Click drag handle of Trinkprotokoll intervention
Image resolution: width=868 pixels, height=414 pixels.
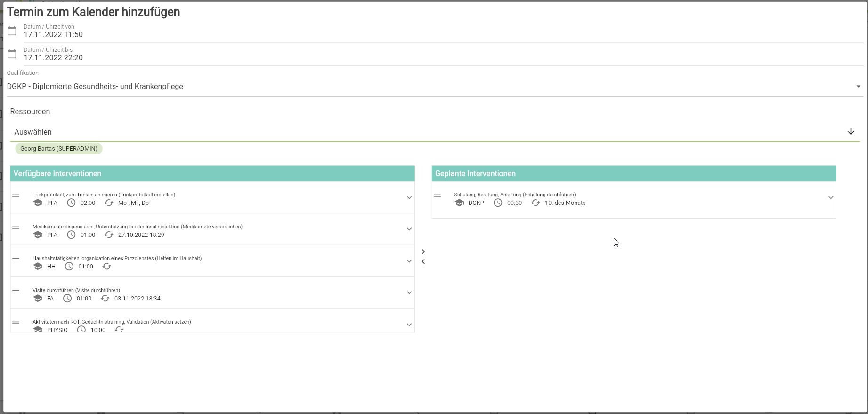click(x=16, y=195)
